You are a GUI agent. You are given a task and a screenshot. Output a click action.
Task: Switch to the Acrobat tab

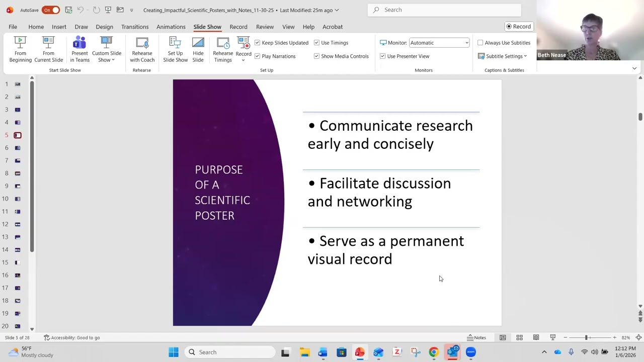pos(333,27)
